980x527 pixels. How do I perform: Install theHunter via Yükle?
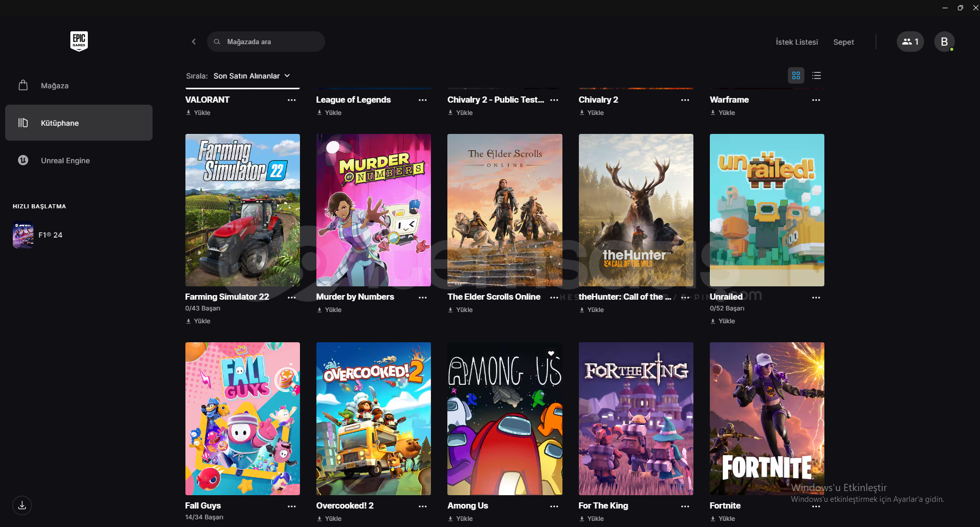(592, 310)
